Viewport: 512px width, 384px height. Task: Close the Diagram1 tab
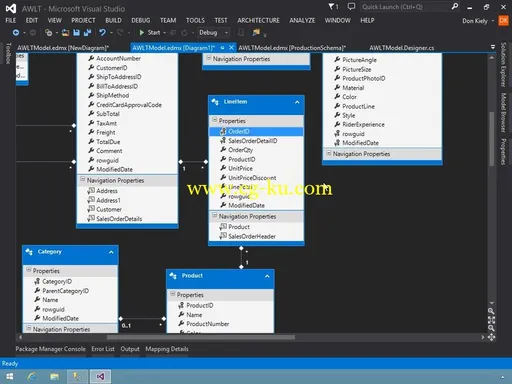(x=231, y=48)
